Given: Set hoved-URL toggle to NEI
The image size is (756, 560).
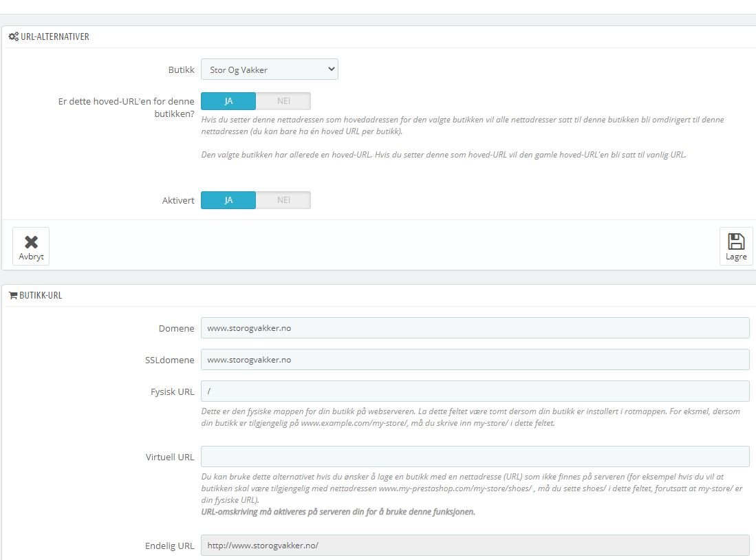Looking at the screenshot, I should (x=283, y=101).
